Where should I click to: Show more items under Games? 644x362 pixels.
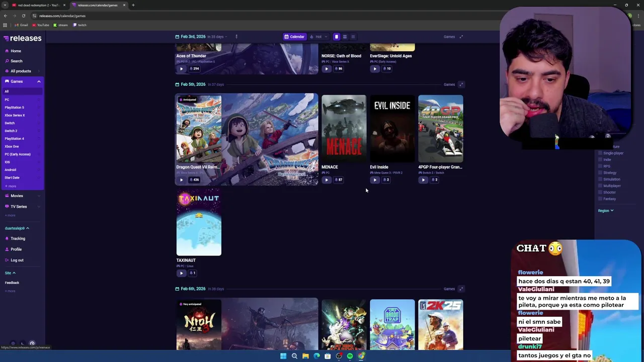(x=11, y=186)
